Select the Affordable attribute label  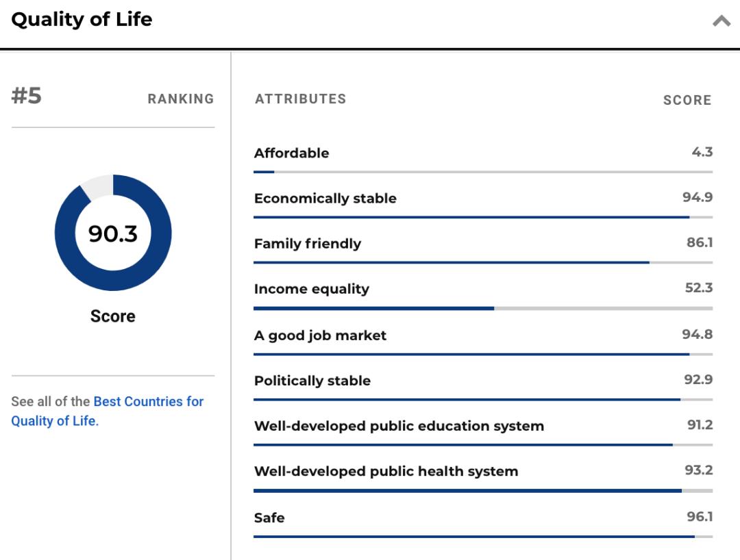291,153
